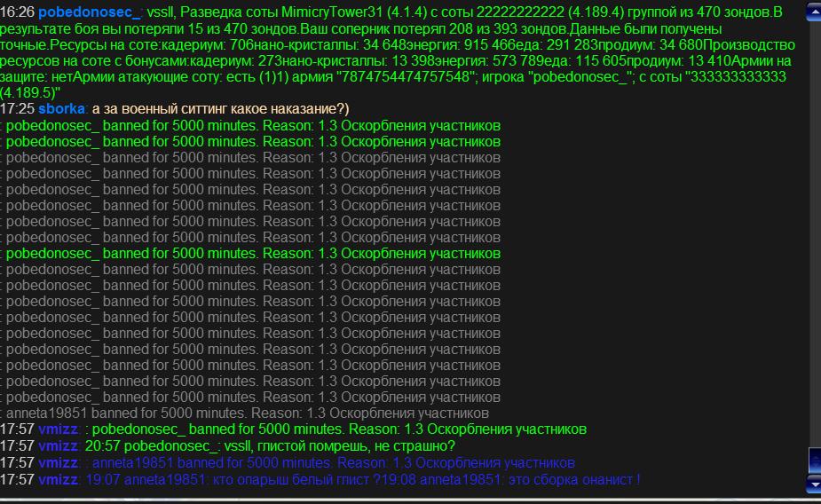
Task: Select the sborka username at 17:25
Action: (x=62, y=108)
